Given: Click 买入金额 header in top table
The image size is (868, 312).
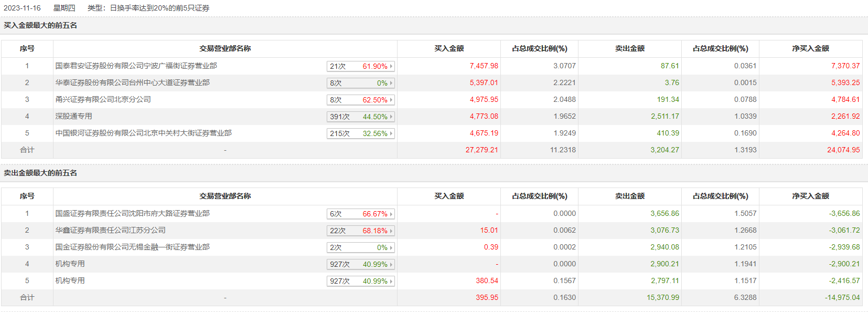Looking at the screenshot, I should (x=449, y=48).
